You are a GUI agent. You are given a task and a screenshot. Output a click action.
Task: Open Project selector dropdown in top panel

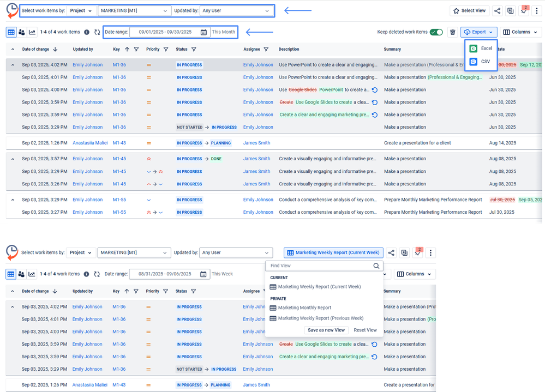[81, 11]
